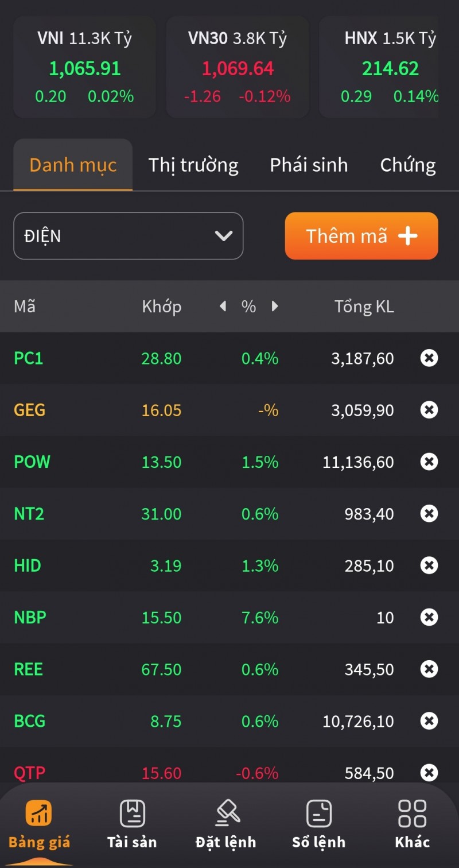This screenshot has height=868, width=459.
Task: Tap the Đặt lệnh order gavel icon
Action: tap(226, 813)
